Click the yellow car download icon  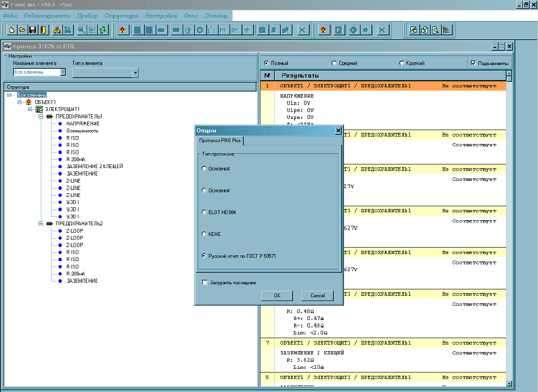click(x=57, y=30)
